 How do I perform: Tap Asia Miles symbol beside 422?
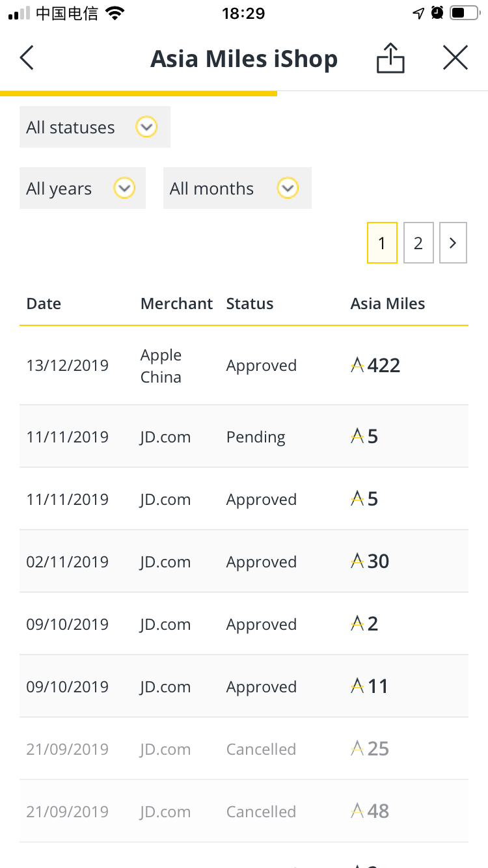[x=357, y=366]
